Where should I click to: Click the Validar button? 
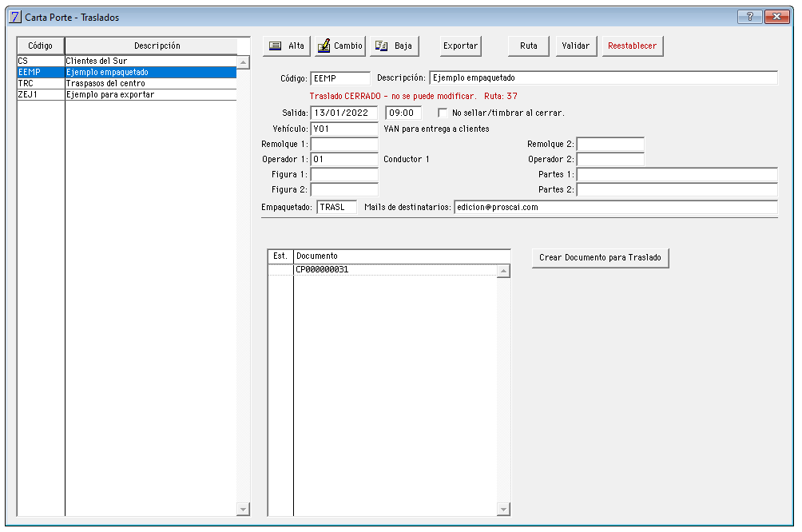click(576, 46)
